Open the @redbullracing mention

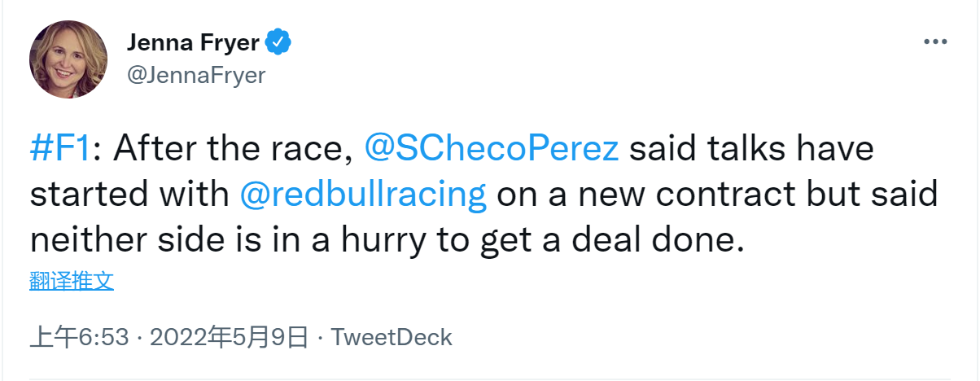[x=363, y=195]
